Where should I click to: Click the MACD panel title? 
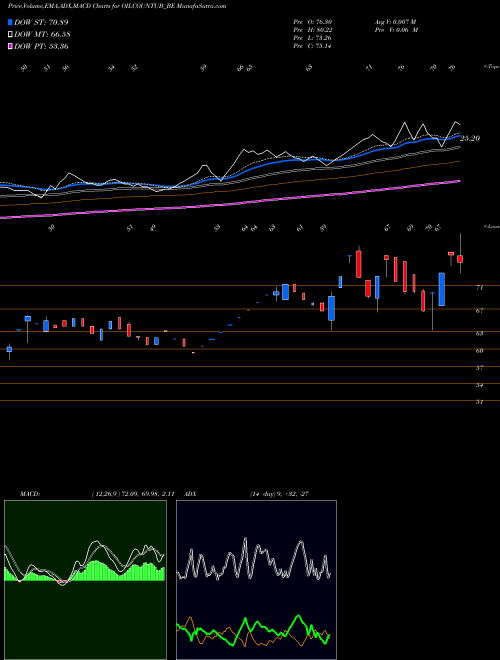30,494
